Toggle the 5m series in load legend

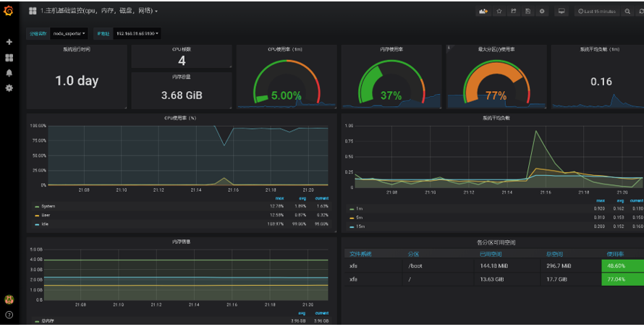pos(360,218)
